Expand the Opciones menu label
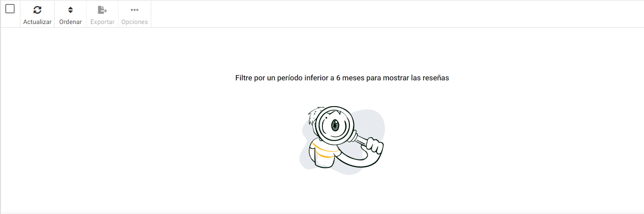Viewport: 644px width, 214px height. pos(134,22)
